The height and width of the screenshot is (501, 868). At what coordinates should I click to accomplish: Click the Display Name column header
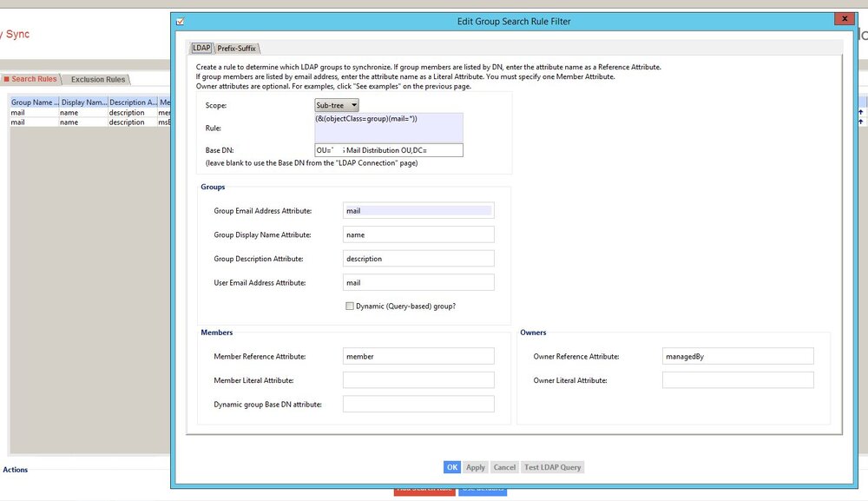[x=83, y=102]
